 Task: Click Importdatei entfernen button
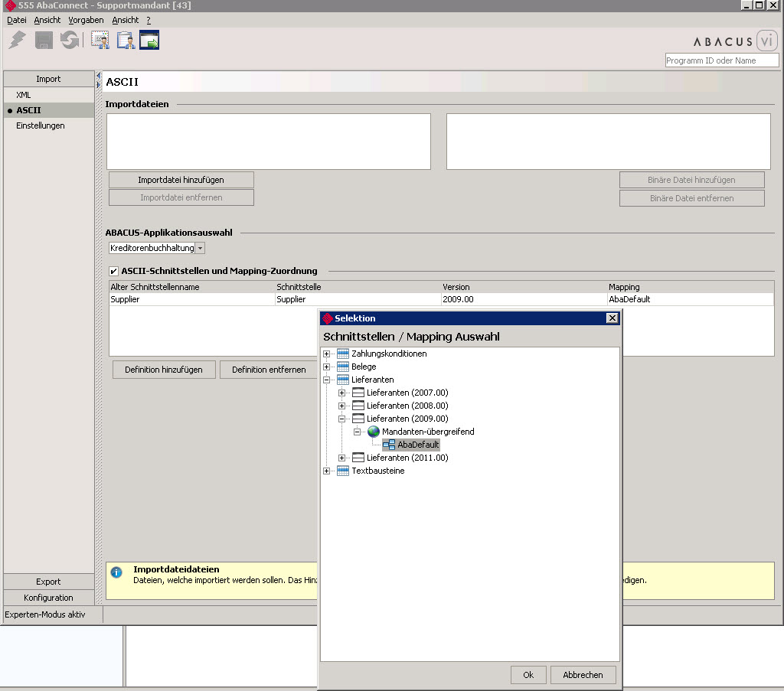click(x=181, y=197)
